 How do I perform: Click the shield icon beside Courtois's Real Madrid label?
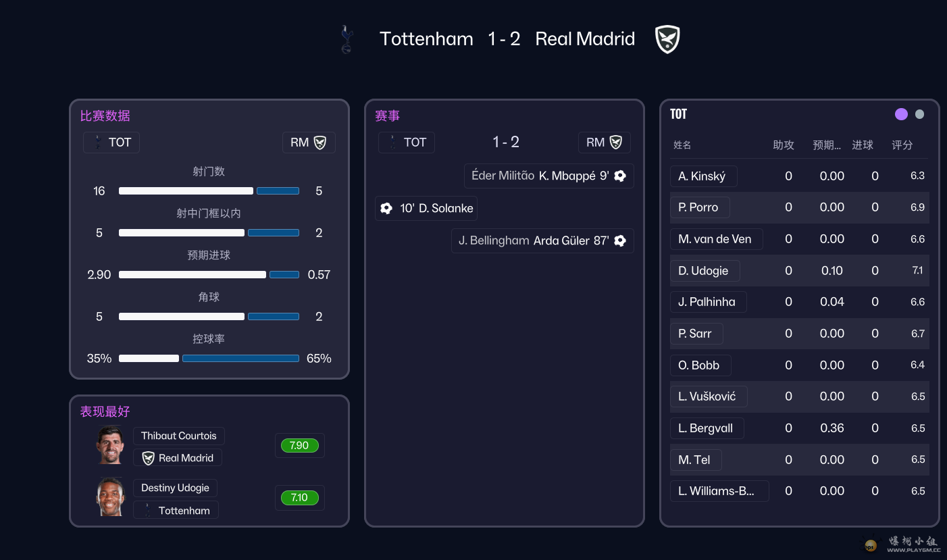pyautogui.click(x=148, y=458)
